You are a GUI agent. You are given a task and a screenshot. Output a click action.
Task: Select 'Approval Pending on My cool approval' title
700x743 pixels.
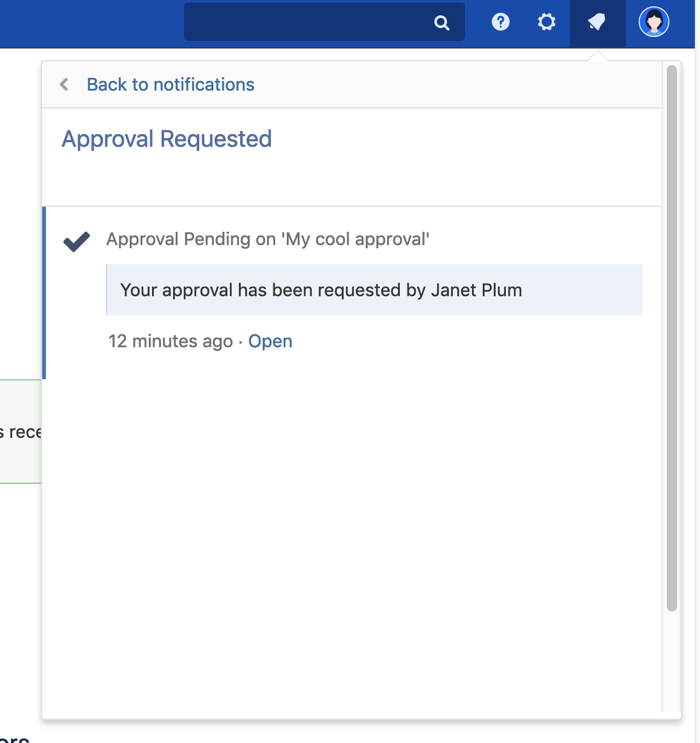click(268, 239)
